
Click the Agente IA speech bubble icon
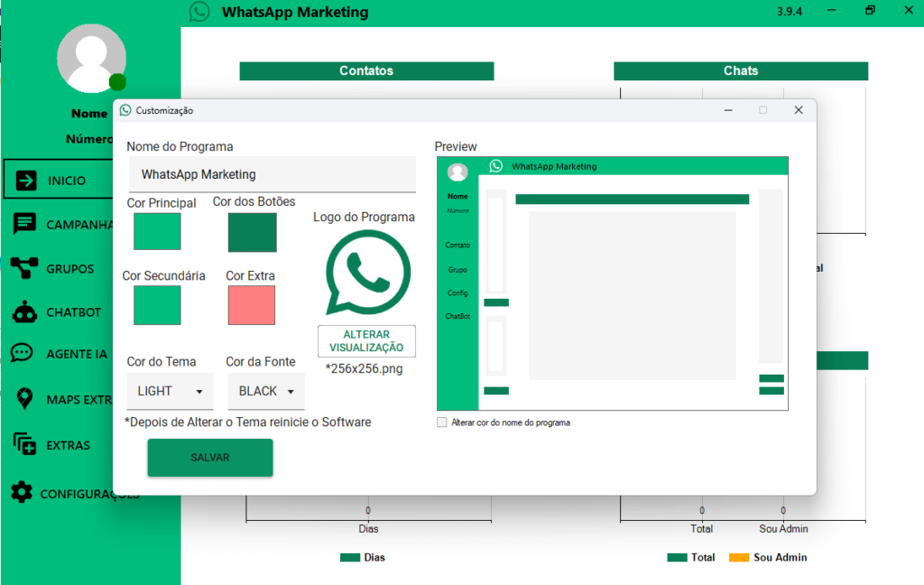pos(22,353)
